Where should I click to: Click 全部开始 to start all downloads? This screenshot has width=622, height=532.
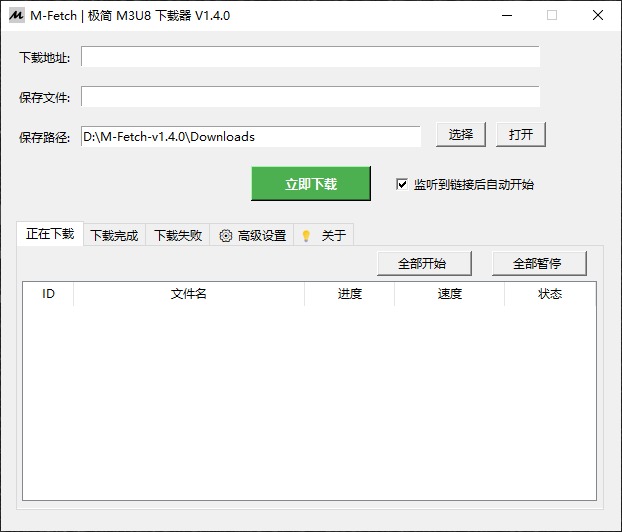[424, 263]
